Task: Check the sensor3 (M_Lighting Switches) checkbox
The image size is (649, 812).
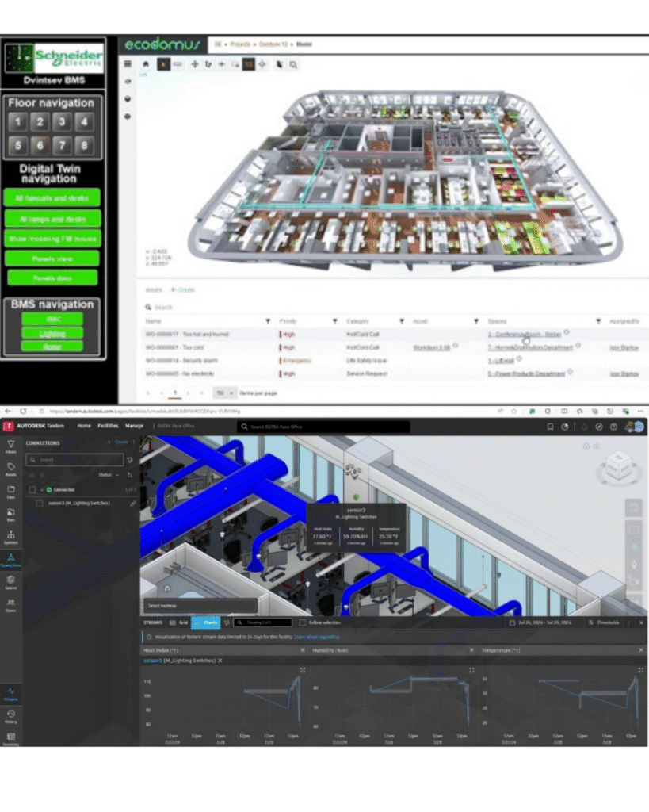Action: [x=40, y=504]
